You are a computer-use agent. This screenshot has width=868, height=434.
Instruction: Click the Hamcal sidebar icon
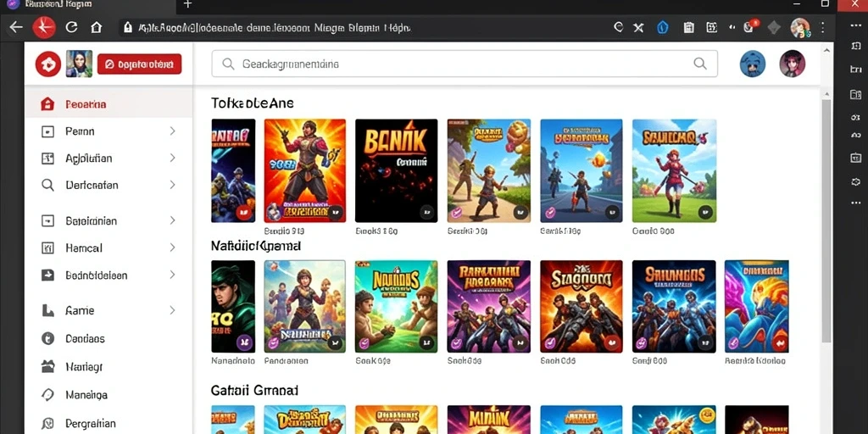(48, 248)
